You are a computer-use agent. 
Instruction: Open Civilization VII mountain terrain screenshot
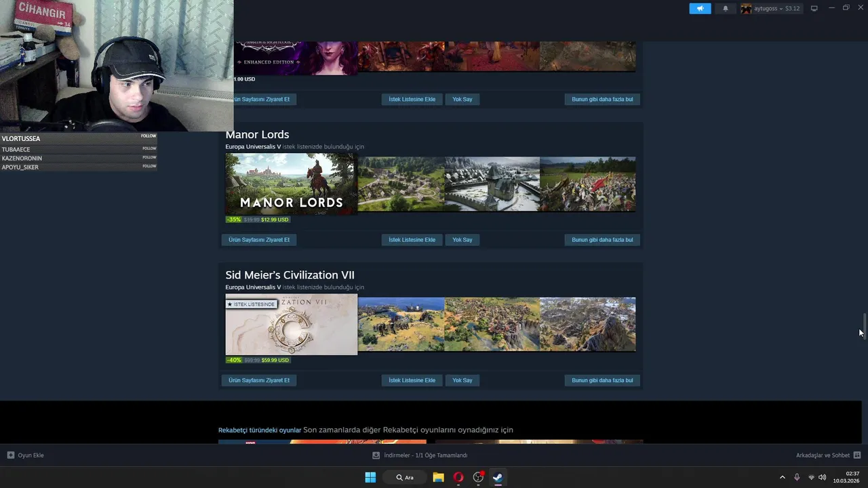point(588,324)
